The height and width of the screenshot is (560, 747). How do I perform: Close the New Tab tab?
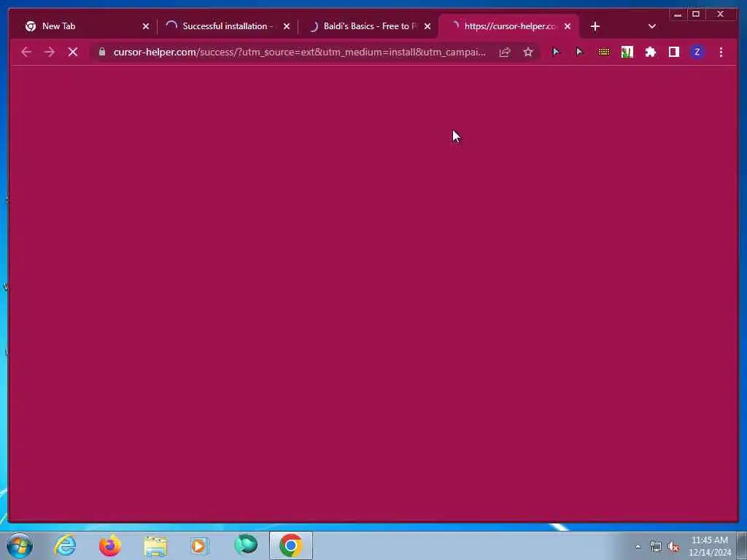(146, 27)
